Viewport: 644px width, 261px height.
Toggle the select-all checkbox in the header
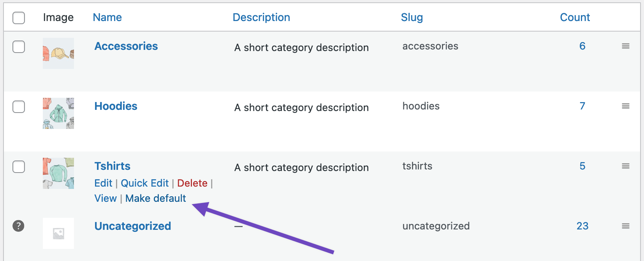coord(18,18)
